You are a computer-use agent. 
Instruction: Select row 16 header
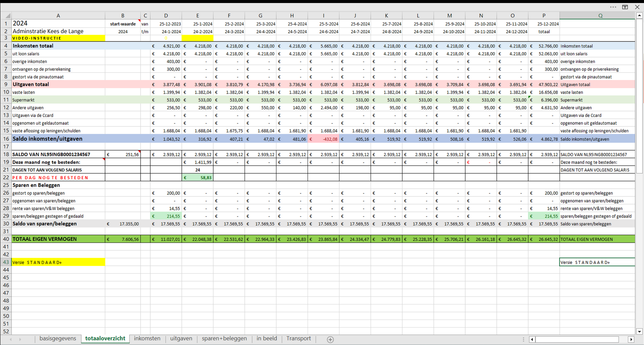tap(6, 139)
